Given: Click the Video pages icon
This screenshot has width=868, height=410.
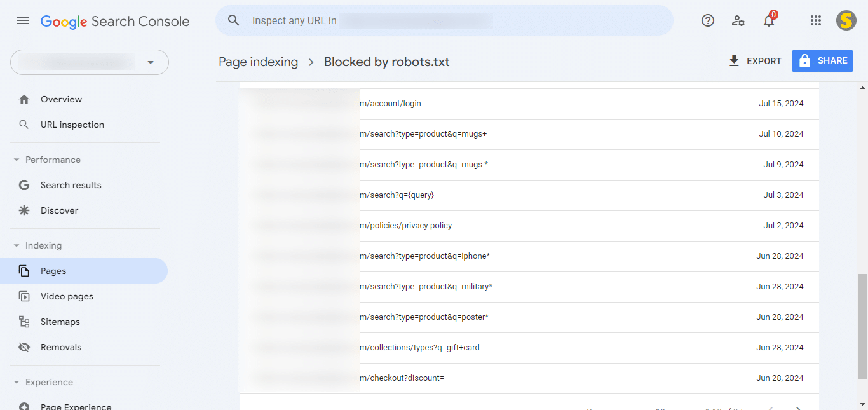Looking at the screenshot, I should (24, 296).
